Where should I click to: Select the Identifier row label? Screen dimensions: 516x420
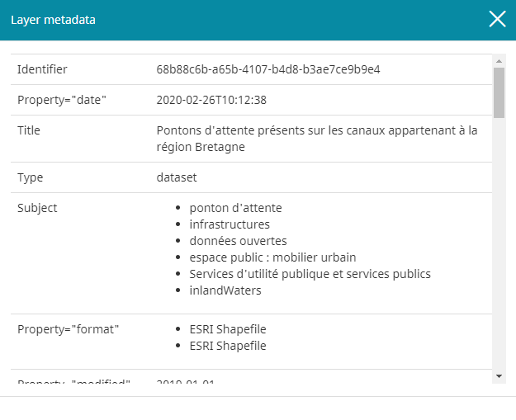[42, 69]
